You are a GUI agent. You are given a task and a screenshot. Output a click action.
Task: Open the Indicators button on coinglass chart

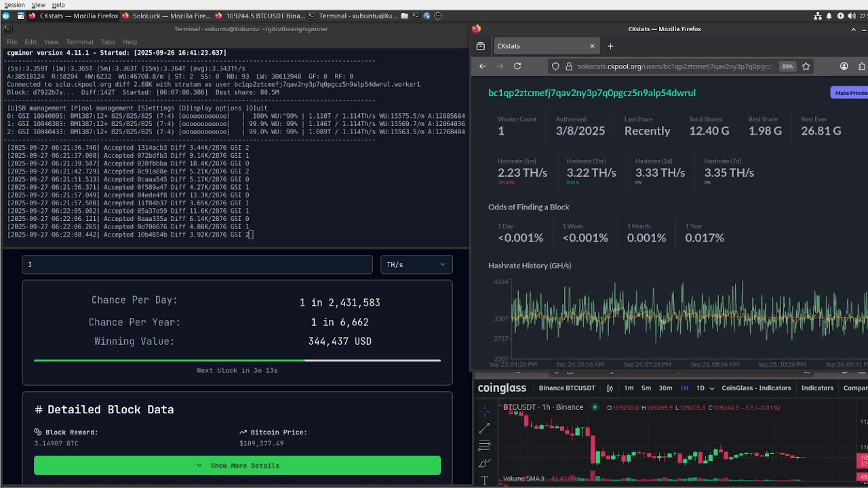pyautogui.click(x=817, y=388)
